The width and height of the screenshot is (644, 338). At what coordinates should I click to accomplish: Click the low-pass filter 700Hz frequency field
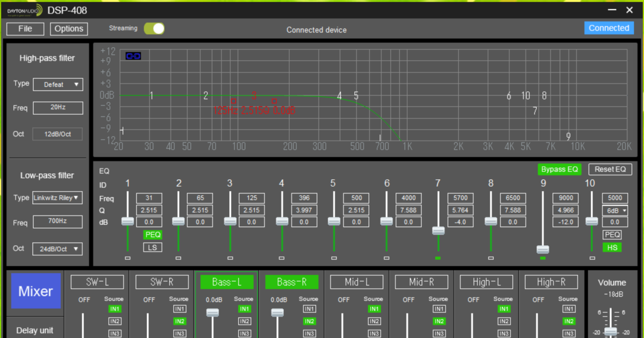pos(58,222)
